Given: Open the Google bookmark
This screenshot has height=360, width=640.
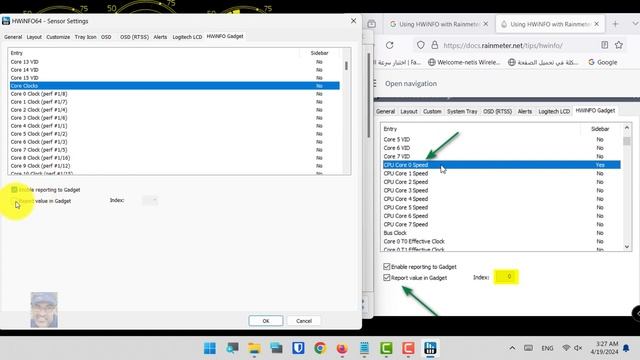Looking at the screenshot, I should [x=602, y=62].
